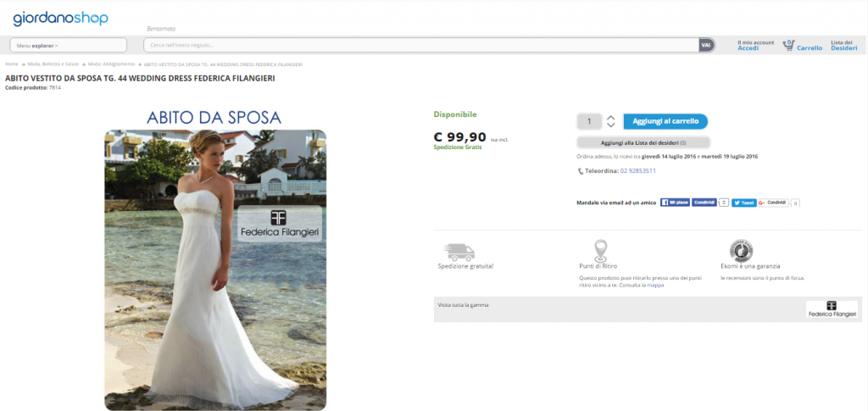
Task: Click the Punti di Ritiro map pin icon
Action: tap(600, 250)
